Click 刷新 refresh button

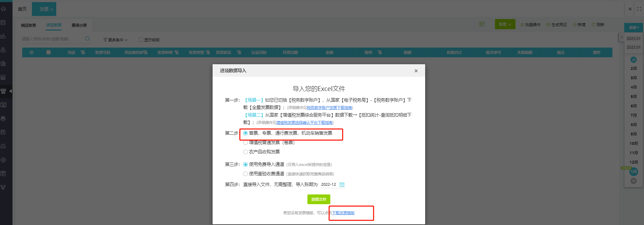598,25
